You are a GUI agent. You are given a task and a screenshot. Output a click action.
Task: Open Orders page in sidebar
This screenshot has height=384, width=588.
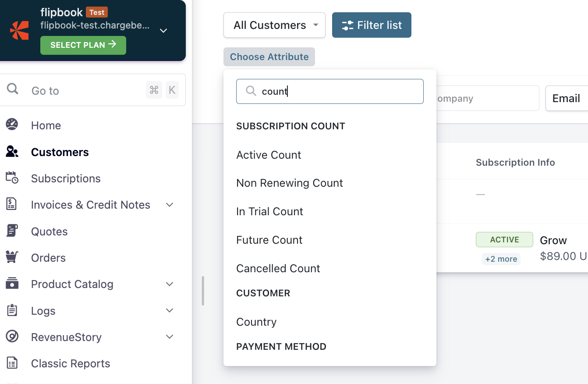48,258
